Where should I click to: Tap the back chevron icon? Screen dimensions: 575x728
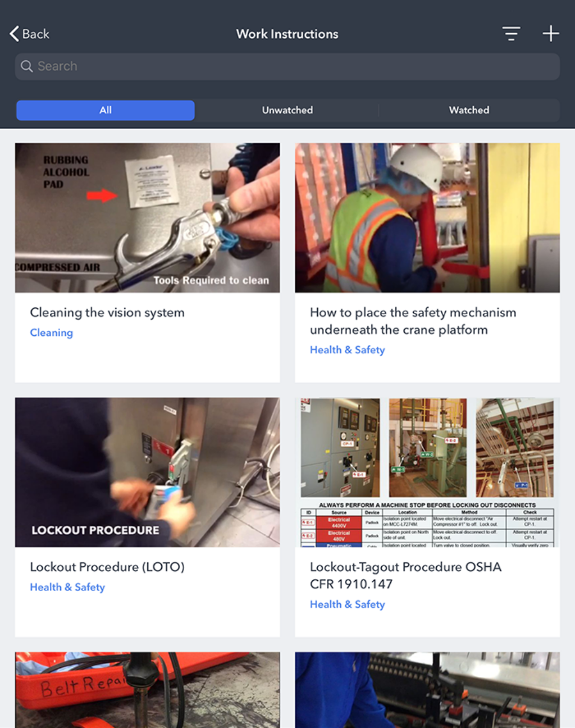(x=14, y=33)
